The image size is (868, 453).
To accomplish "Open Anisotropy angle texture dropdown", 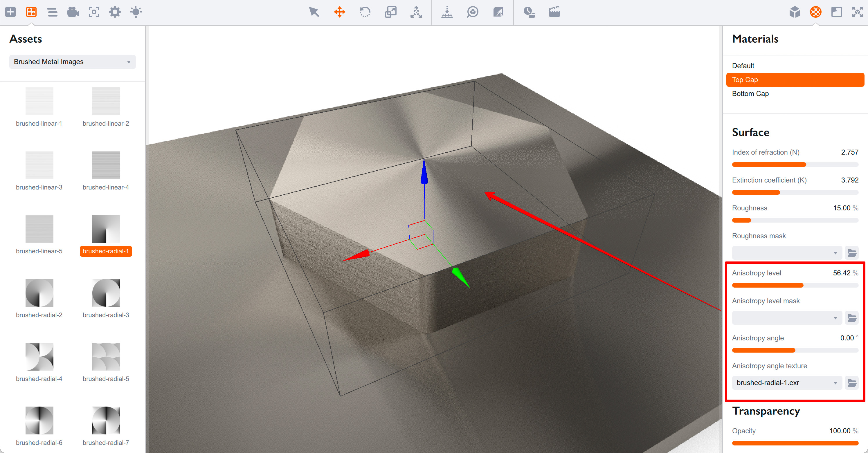I will tap(787, 383).
